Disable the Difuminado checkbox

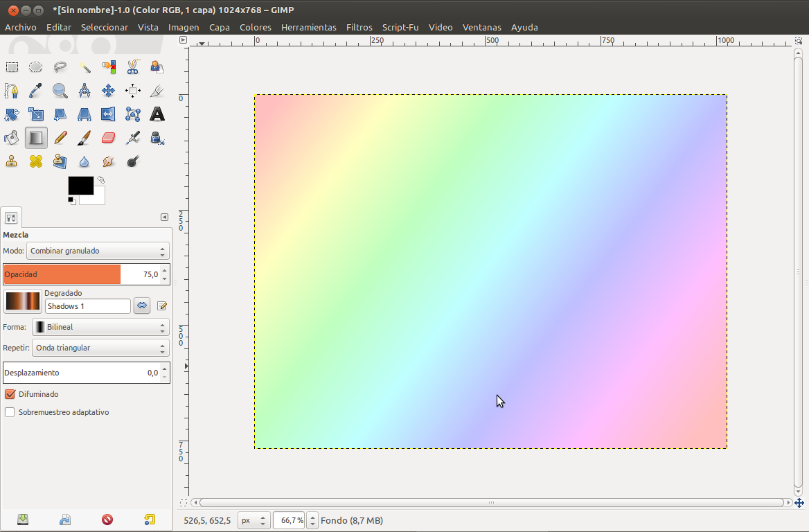pos(10,394)
